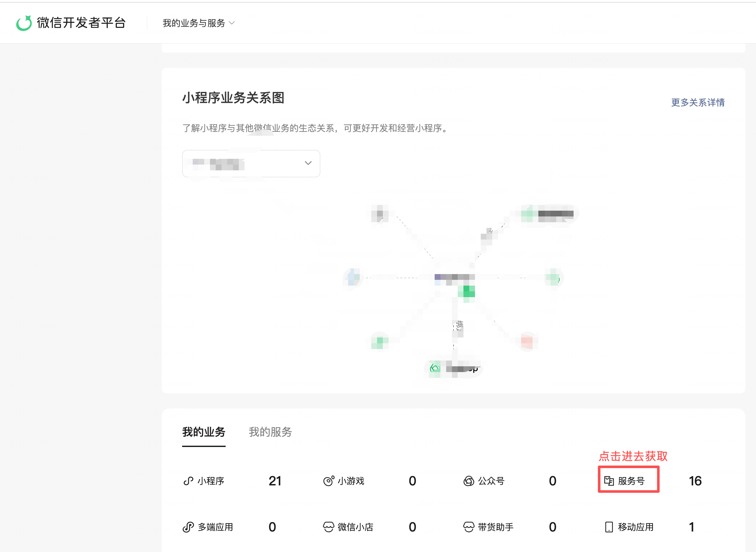The height and width of the screenshot is (552, 756).
Task: Click the 小程序 count of 21
Action: point(275,481)
